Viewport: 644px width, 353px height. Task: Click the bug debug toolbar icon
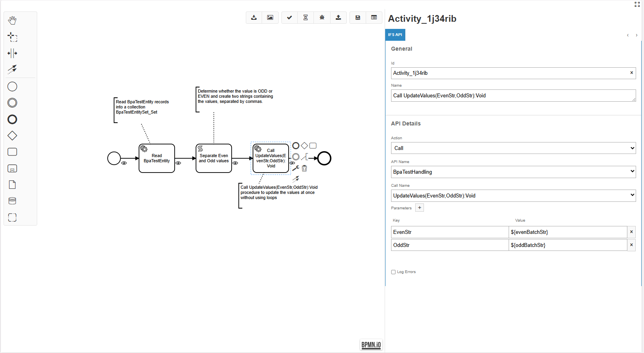[x=322, y=17]
